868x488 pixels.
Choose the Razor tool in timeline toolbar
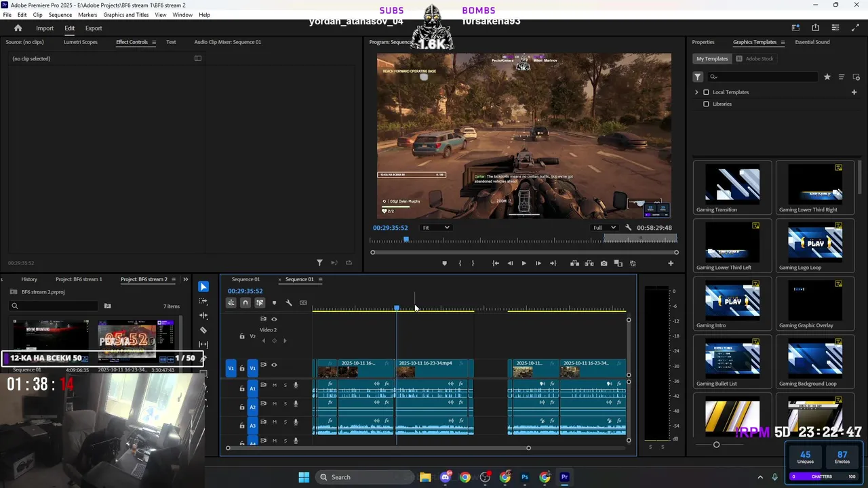click(203, 330)
